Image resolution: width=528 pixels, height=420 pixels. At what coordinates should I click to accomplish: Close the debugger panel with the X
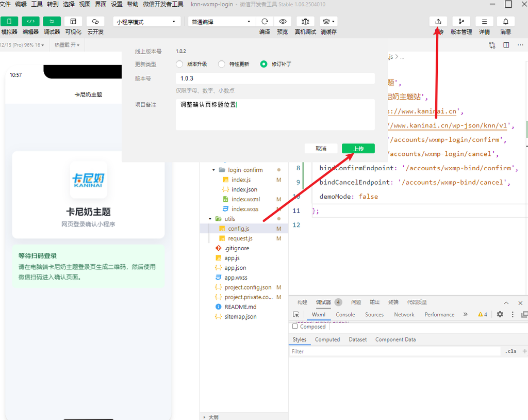(520, 303)
